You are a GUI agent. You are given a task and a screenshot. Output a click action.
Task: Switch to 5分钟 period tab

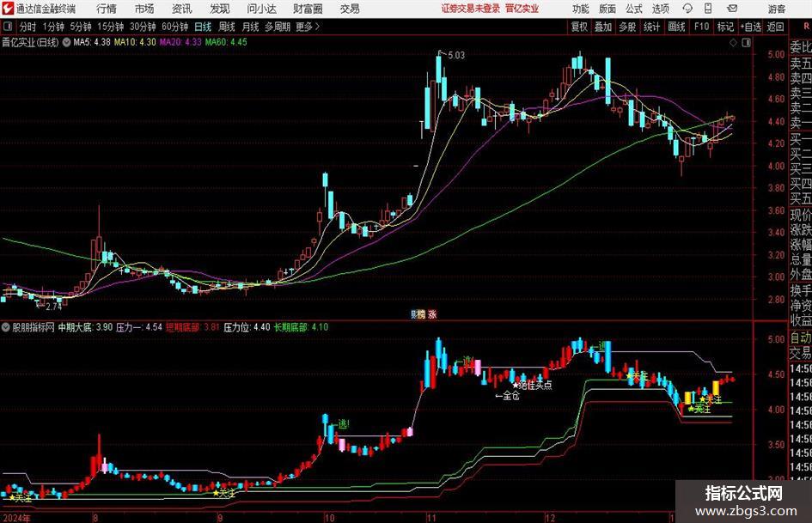tap(81, 27)
